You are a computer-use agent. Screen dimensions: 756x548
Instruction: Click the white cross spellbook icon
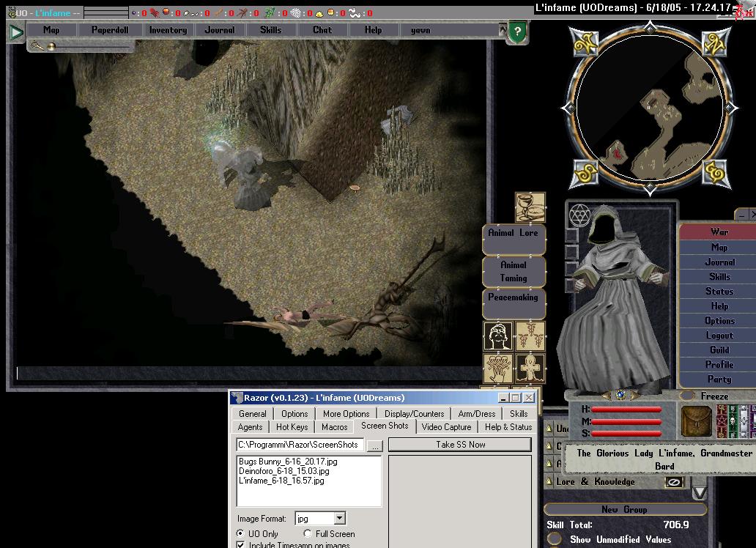(x=743, y=421)
